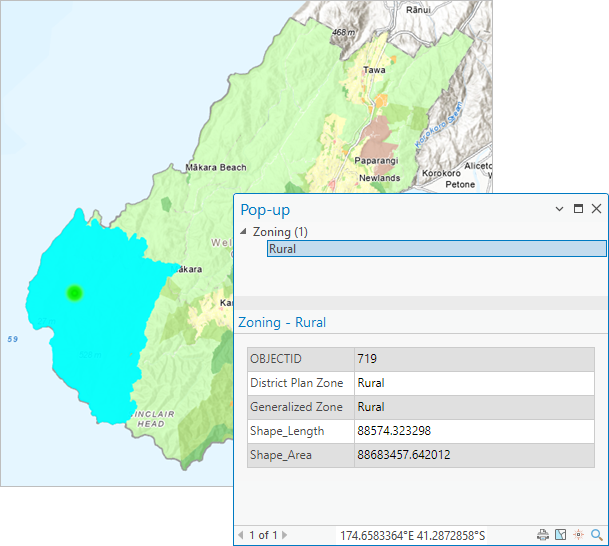
Task: Click the Makara Beach label on map
Action: click(x=215, y=167)
